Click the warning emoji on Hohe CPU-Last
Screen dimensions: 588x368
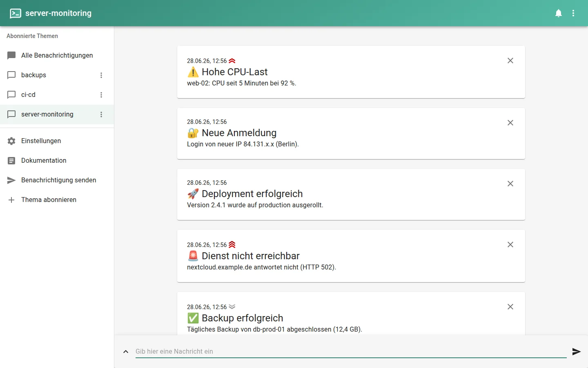pos(193,72)
